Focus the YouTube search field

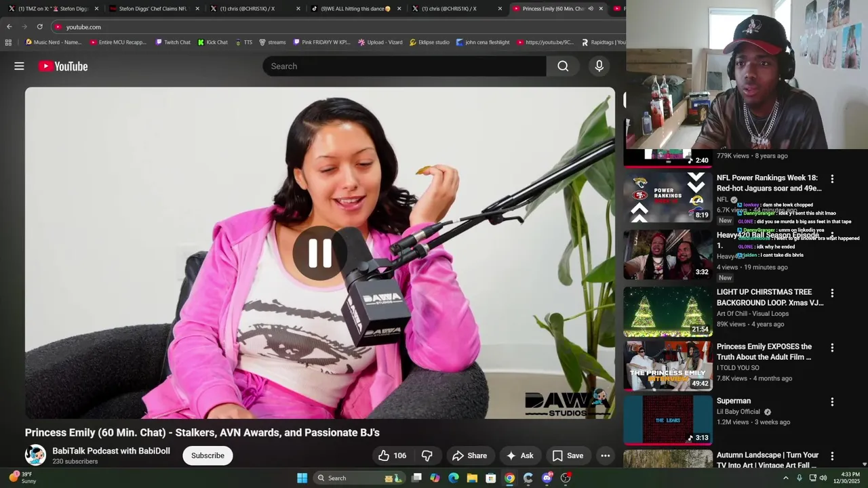tap(404, 66)
